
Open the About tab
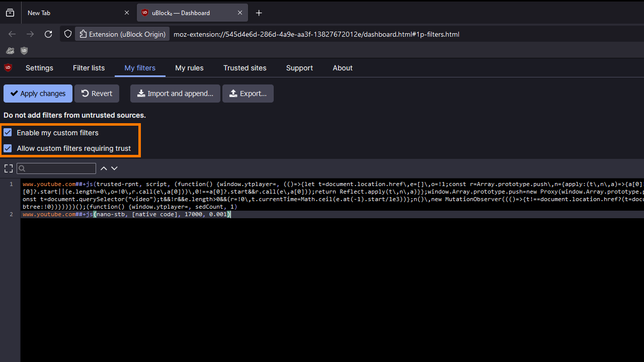(x=343, y=68)
